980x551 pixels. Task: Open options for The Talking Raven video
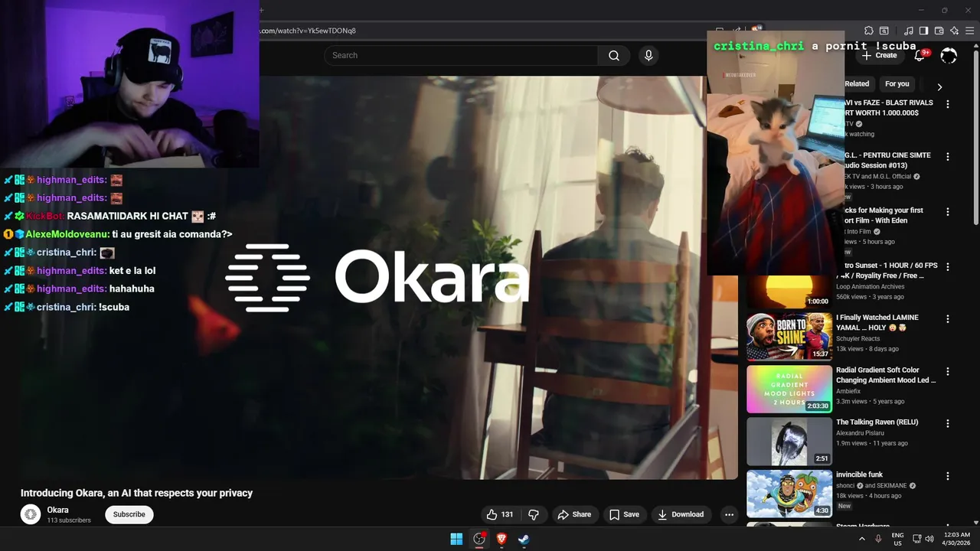point(948,423)
